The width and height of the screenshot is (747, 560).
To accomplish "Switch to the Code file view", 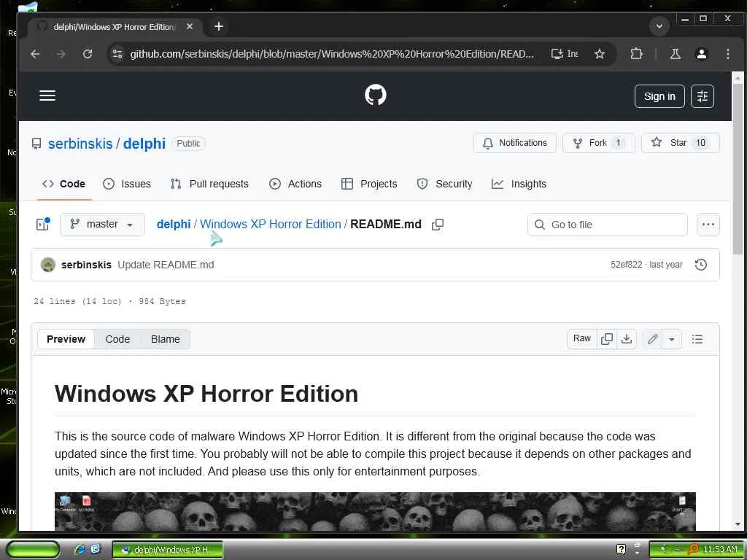I will [117, 339].
